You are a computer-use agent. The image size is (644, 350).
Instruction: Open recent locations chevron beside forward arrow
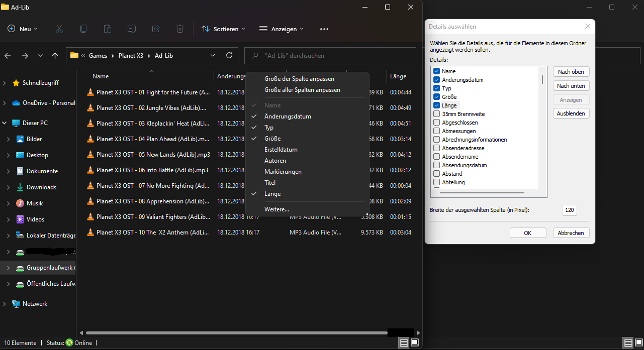point(40,56)
